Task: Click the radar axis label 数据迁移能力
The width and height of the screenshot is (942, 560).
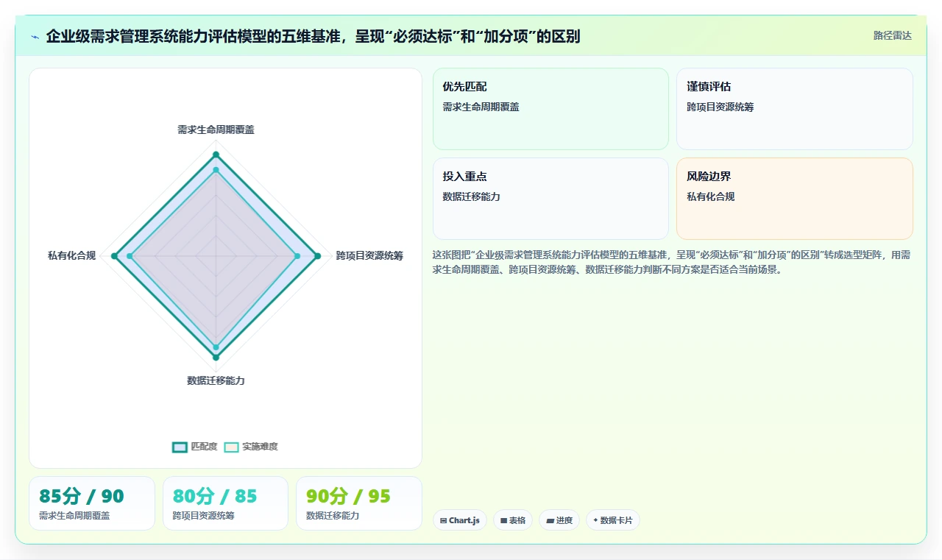Action: click(x=216, y=381)
